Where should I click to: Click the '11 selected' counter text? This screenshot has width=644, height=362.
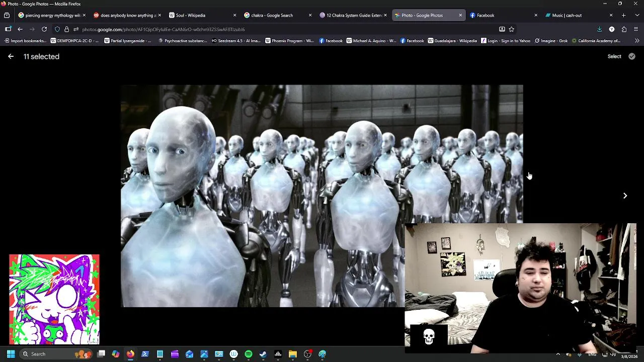tap(41, 56)
